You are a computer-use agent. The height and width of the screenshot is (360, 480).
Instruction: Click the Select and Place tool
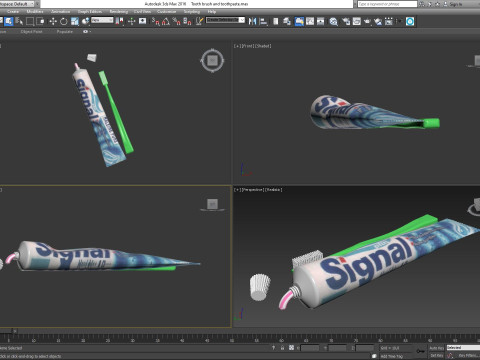(x=85, y=21)
